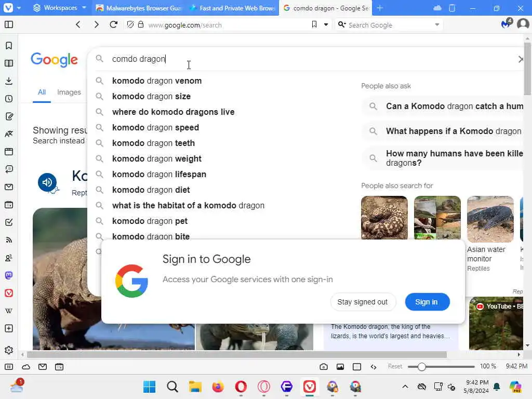This screenshot has width=532, height=399.
Task: Select the Images search tab
Action: coord(69,92)
